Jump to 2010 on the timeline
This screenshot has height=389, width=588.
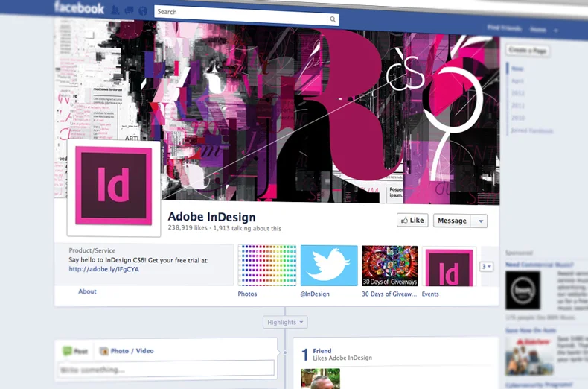pyautogui.click(x=518, y=118)
